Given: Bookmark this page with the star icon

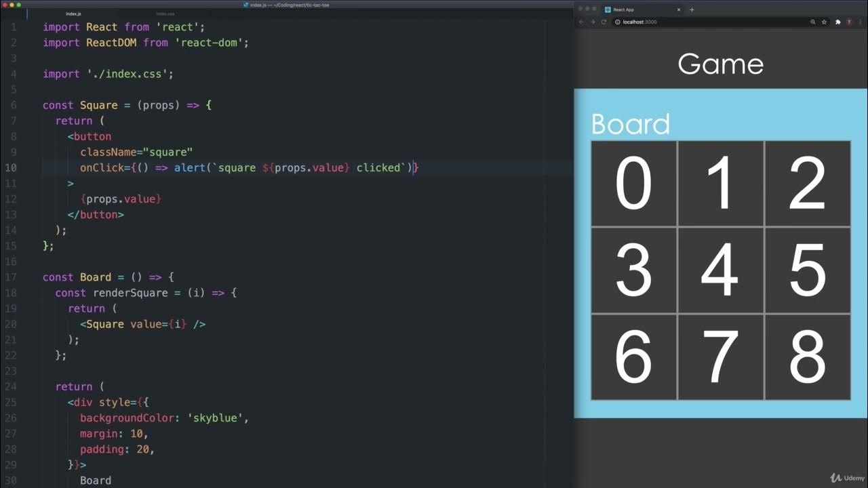Looking at the screenshot, I should pos(824,22).
